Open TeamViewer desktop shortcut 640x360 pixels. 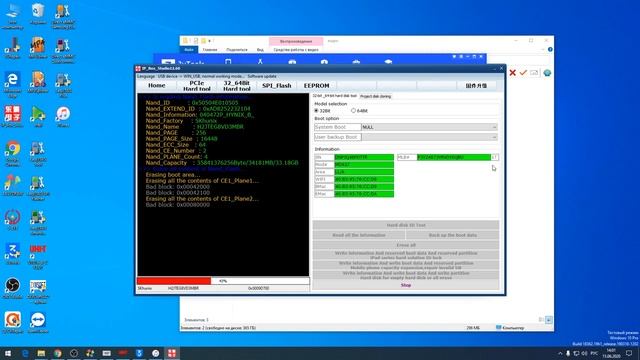pos(38,322)
